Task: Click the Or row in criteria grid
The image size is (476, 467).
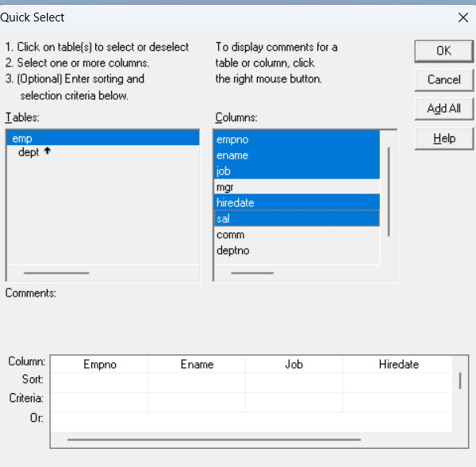Action: click(x=251, y=422)
